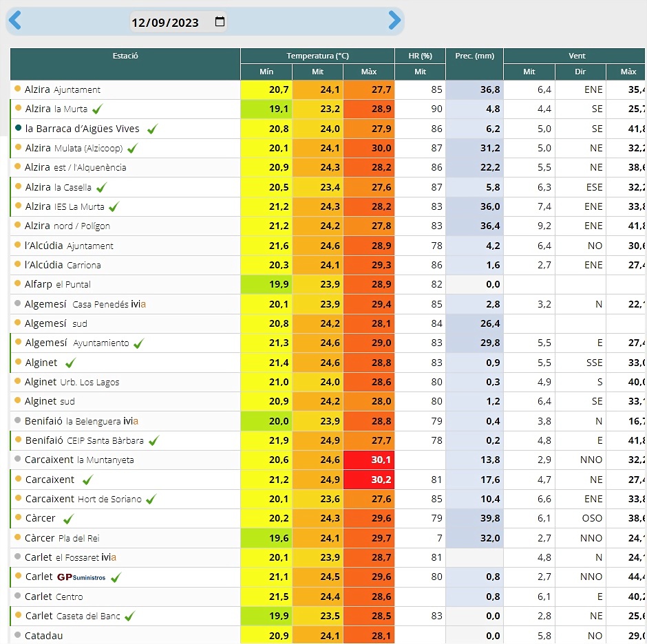Click green checkmark beside Càrcer
This screenshot has height=644, width=647.
pos(69,519)
